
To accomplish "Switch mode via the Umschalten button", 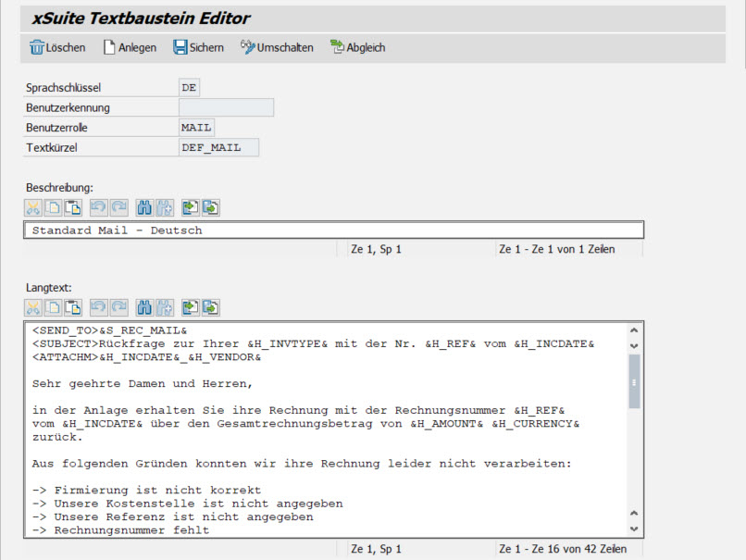I will click(x=278, y=47).
